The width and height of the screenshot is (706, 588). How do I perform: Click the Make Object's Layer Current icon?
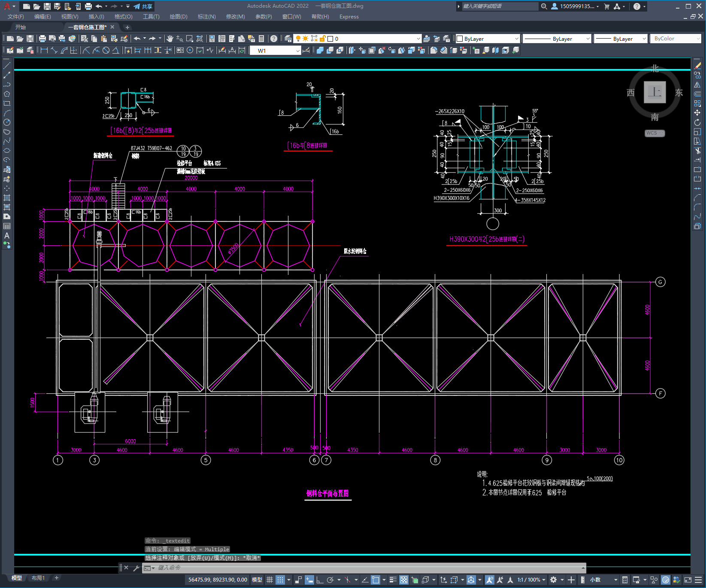point(427,39)
